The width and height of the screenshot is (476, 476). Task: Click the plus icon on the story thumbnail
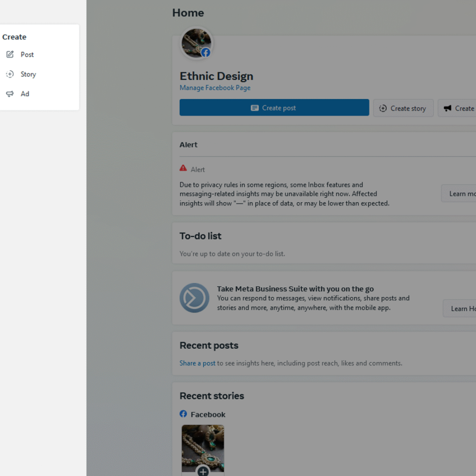[203, 471]
